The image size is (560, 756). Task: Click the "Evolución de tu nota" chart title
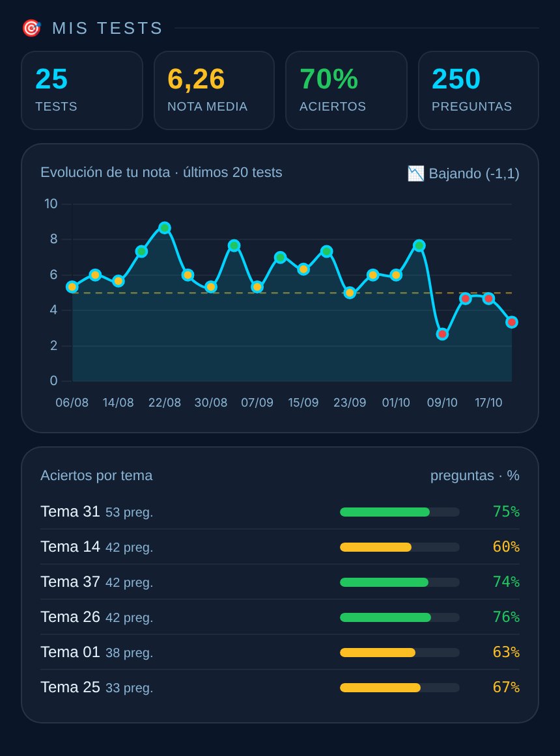point(105,172)
